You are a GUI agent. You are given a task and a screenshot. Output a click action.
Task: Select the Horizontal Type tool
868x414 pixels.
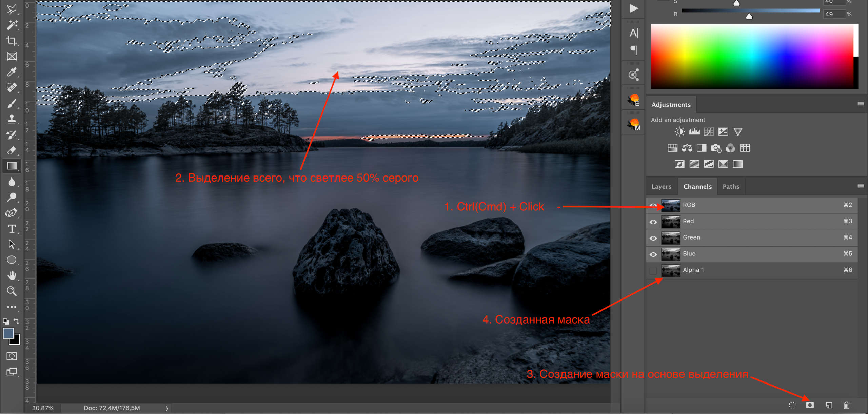(x=12, y=229)
